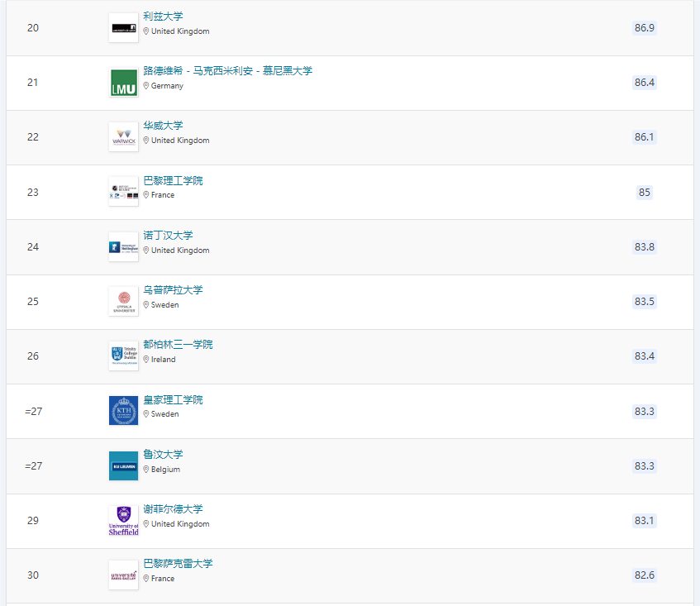Open the 利兹大学 link
Image resolution: width=700 pixels, height=606 pixels.
163,17
